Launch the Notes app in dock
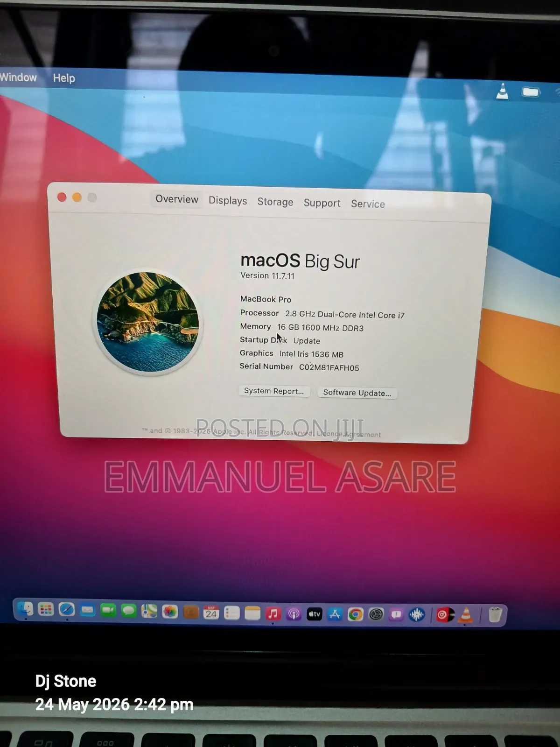Image resolution: width=560 pixels, height=747 pixels. (252, 613)
